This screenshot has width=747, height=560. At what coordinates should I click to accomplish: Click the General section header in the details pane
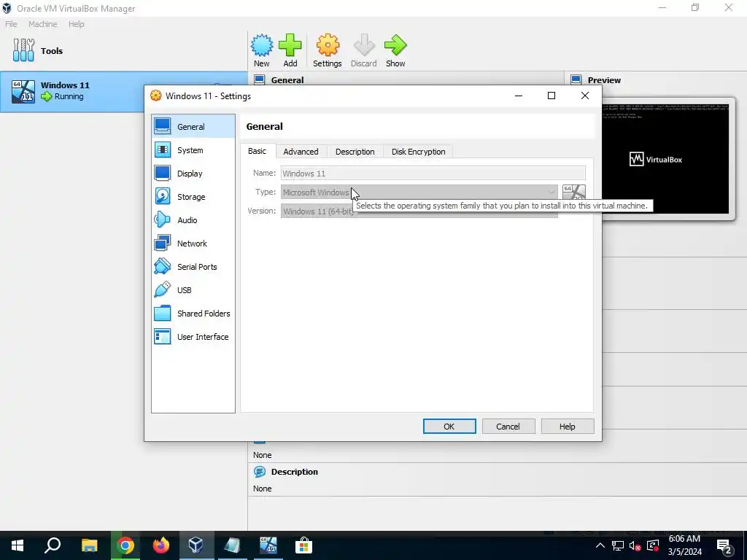tap(287, 79)
